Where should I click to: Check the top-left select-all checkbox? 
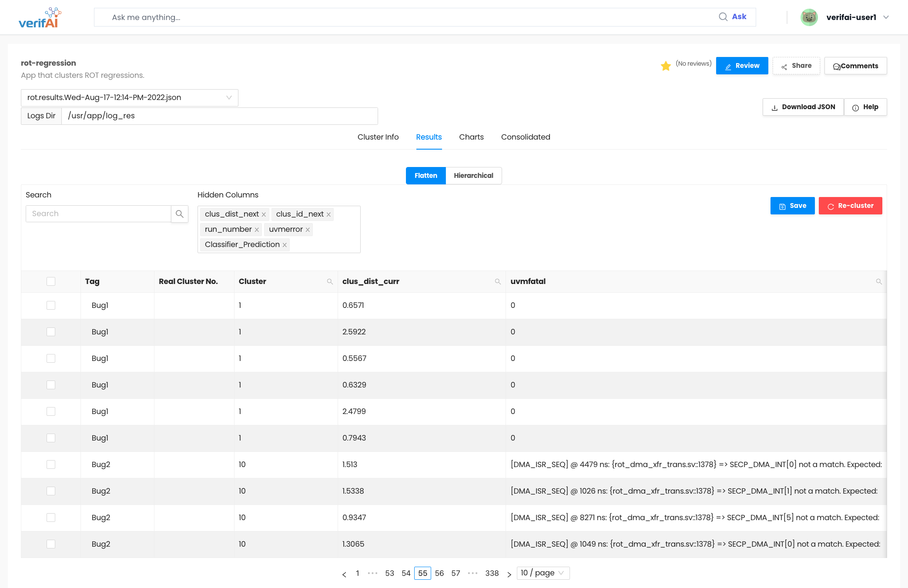(51, 281)
